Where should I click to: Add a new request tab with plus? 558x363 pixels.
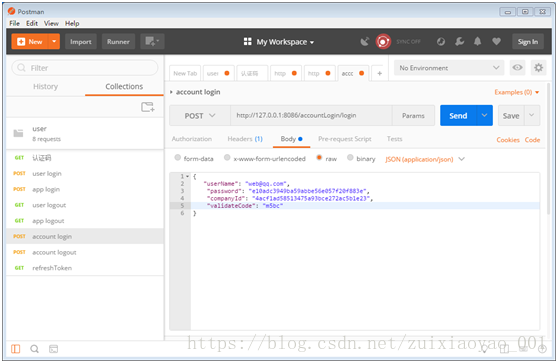coord(379,73)
